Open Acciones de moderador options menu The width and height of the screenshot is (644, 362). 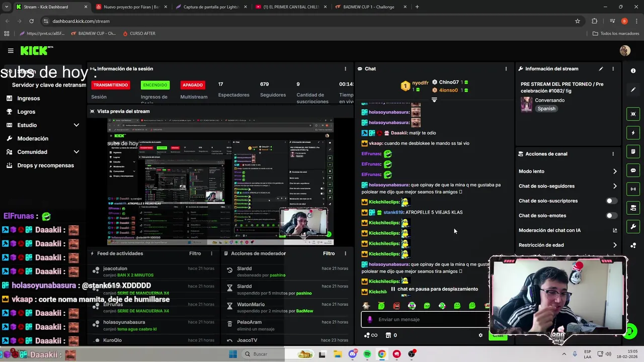345,253
